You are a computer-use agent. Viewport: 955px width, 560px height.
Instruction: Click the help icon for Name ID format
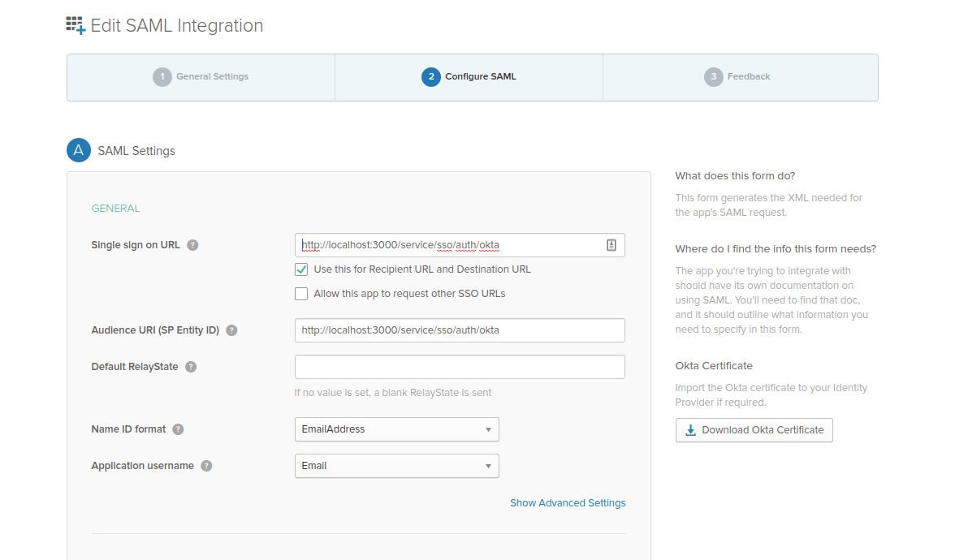tap(178, 429)
